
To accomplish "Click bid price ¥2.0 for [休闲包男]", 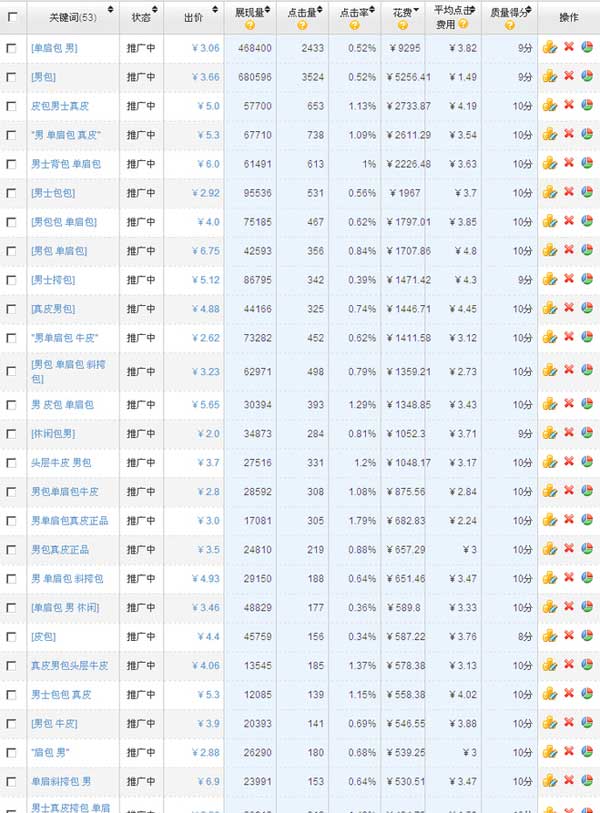I will click(x=208, y=433).
